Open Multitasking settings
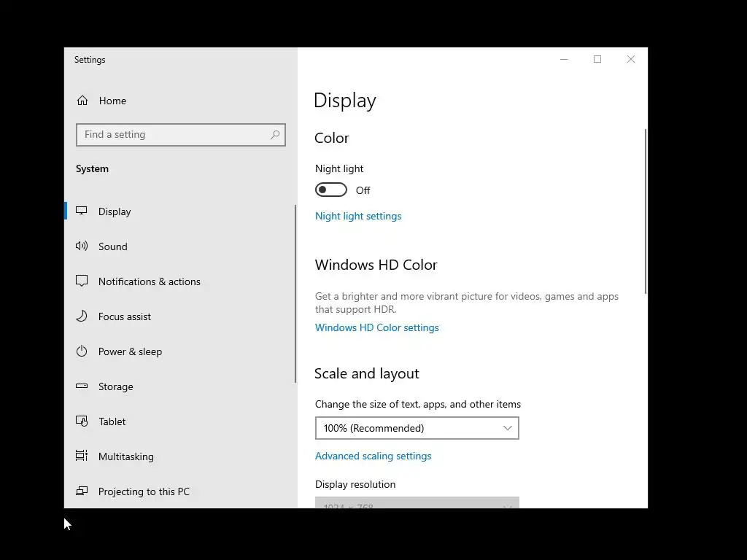 click(x=180, y=456)
